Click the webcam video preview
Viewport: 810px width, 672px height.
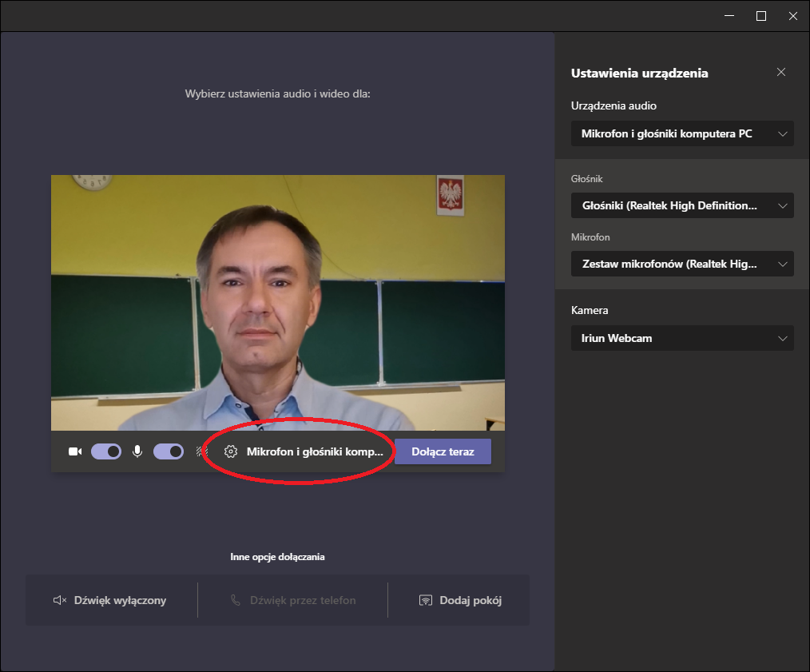click(277, 302)
